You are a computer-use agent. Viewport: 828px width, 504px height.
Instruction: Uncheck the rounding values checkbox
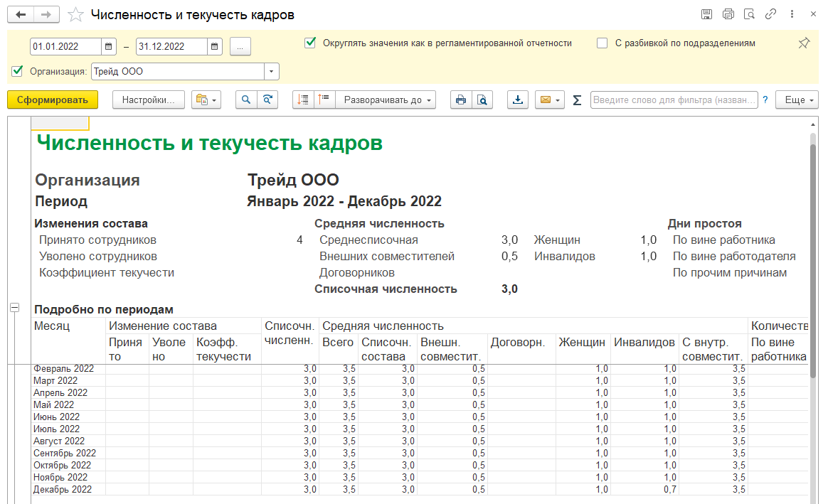[x=310, y=43]
